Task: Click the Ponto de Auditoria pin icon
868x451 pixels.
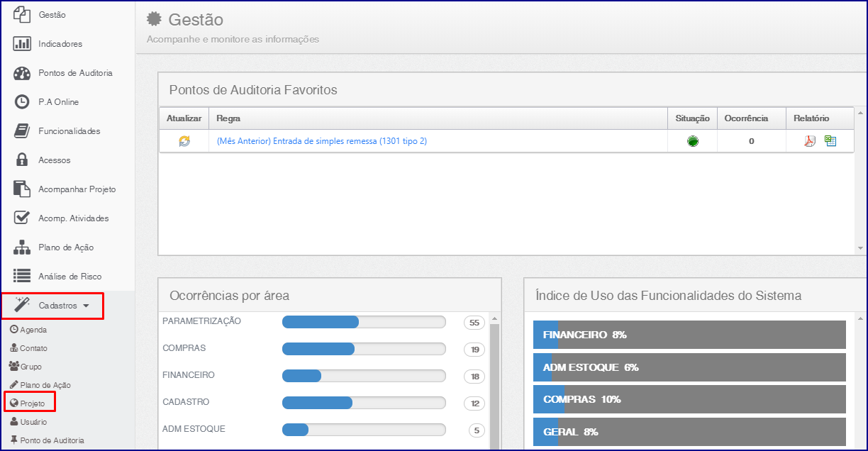Action: [14, 440]
